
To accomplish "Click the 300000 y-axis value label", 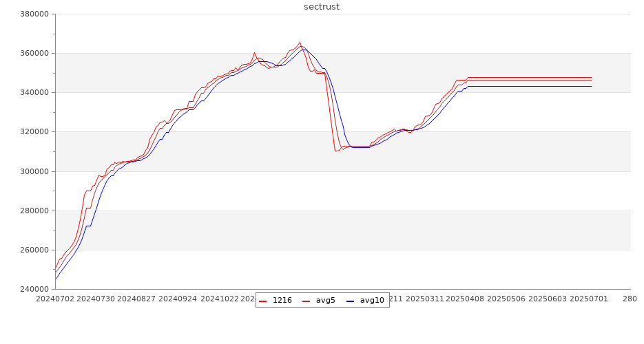I will point(32,171).
